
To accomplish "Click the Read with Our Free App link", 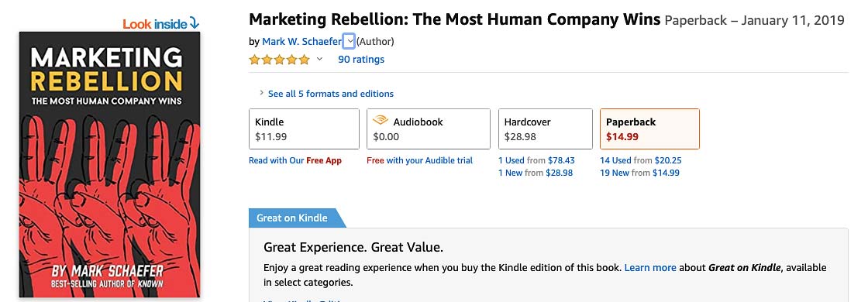I will pyautogui.click(x=295, y=160).
